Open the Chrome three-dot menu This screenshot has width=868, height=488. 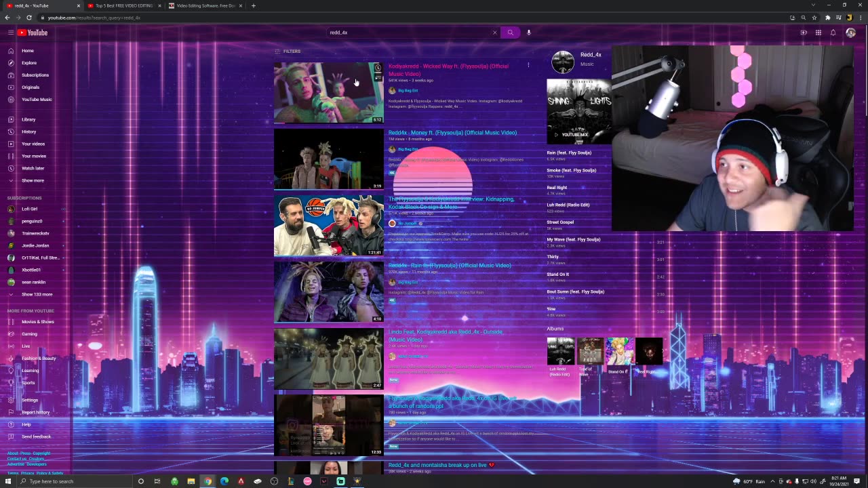tap(861, 18)
